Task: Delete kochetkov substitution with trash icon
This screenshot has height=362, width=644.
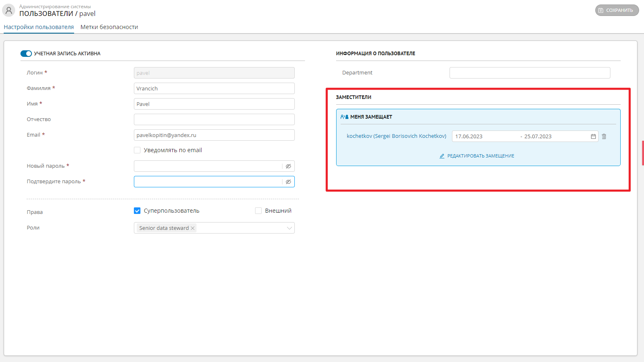Action: [x=604, y=137]
